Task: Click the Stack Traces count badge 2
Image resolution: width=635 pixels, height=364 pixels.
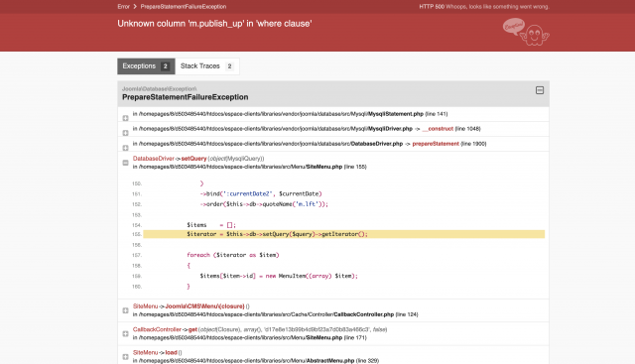Action: 229,66
